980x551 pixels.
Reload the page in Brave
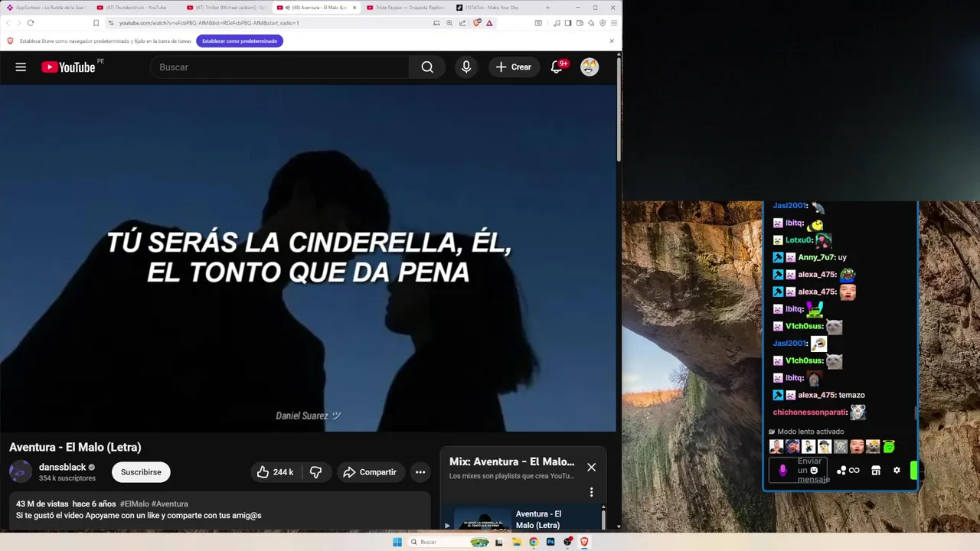pos(31,23)
